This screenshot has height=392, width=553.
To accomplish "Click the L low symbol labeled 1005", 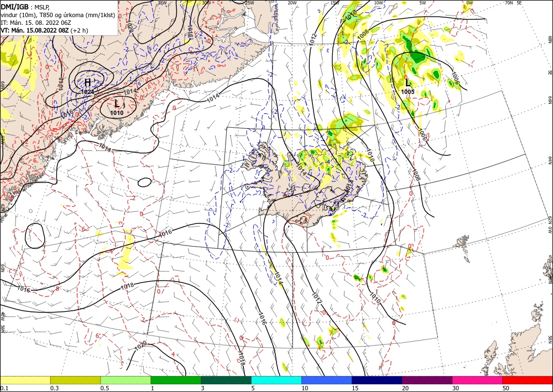I will 408,83.
